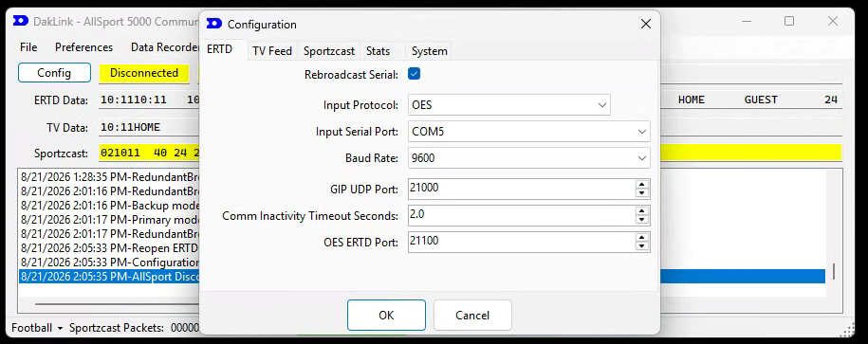Maximize the DakLink main window
The height and width of the screenshot is (344, 868).
789,21
